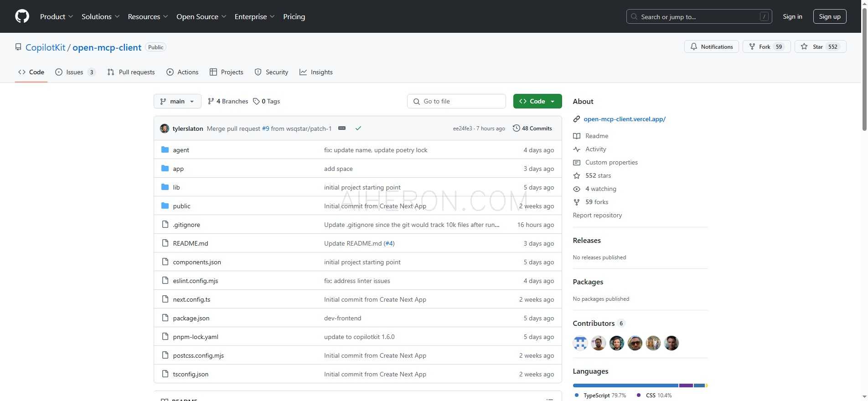Focus the Go to file search field
The width and height of the screenshot is (868, 401).
pos(456,101)
